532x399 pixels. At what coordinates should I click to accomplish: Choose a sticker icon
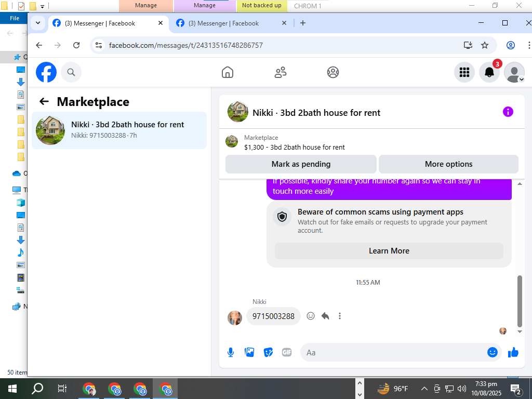point(268,353)
